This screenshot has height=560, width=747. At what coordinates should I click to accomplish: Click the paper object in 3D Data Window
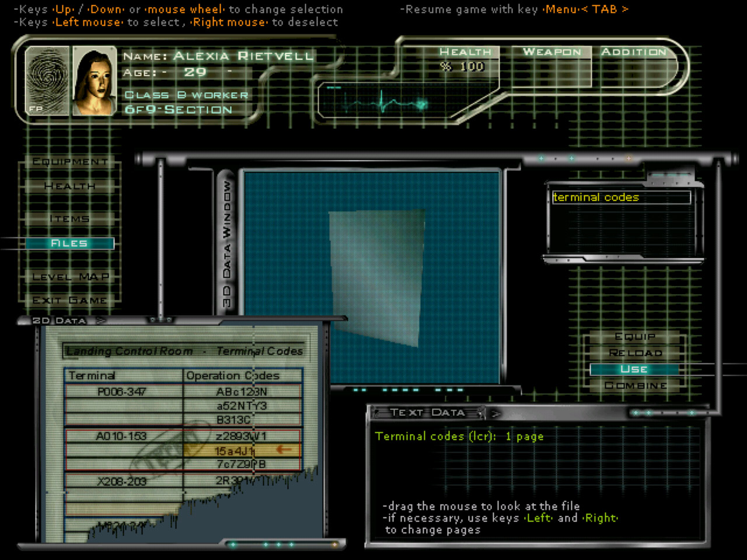(375, 276)
